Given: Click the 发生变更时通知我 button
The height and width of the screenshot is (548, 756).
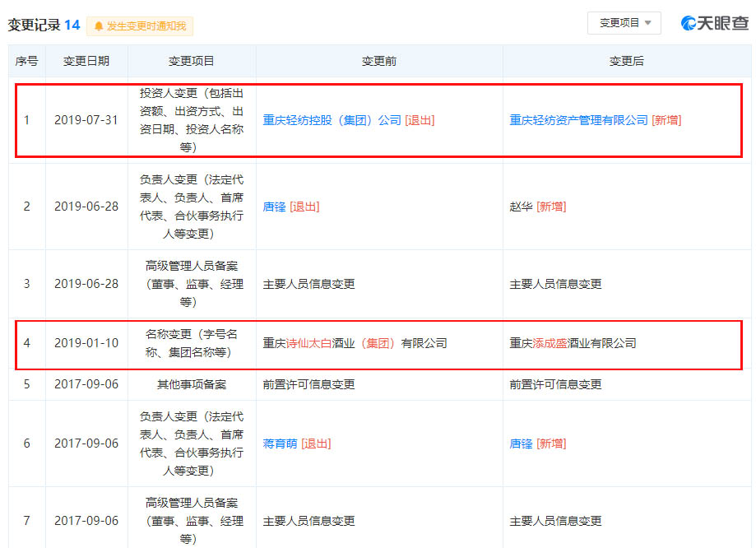Looking at the screenshot, I should pos(140,26).
